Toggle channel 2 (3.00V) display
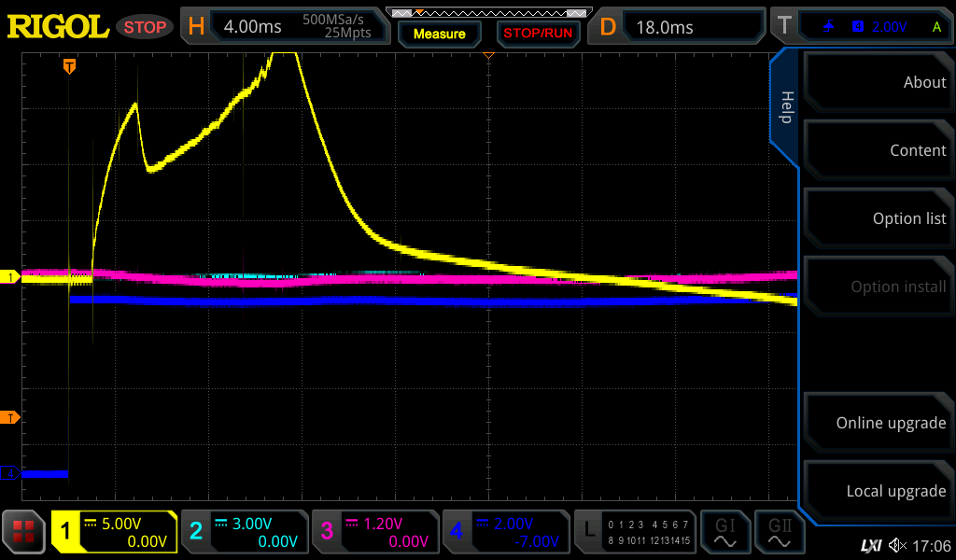Viewport: 956px width, 560px height. (x=243, y=532)
